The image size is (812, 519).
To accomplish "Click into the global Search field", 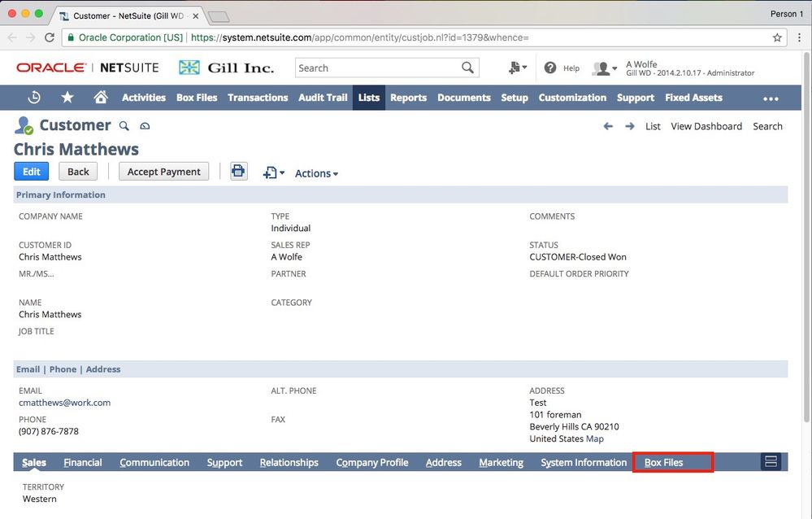I will click(377, 68).
